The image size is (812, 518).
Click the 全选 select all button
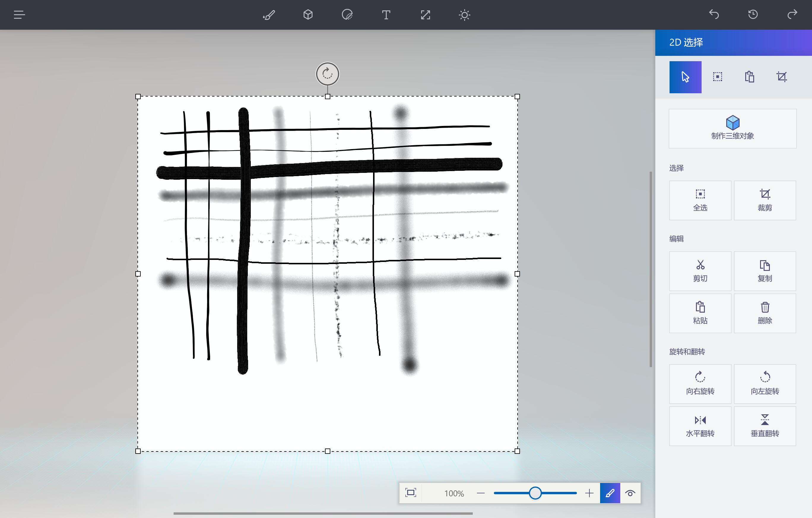coord(700,200)
